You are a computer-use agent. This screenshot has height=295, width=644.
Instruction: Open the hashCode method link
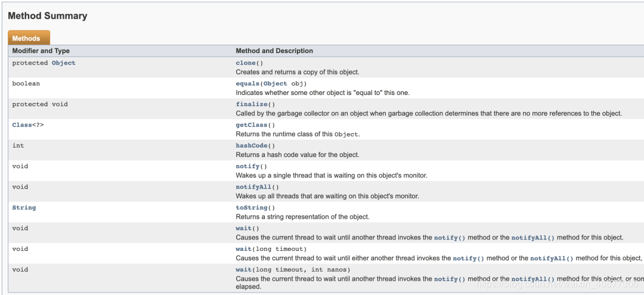tap(252, 145)
